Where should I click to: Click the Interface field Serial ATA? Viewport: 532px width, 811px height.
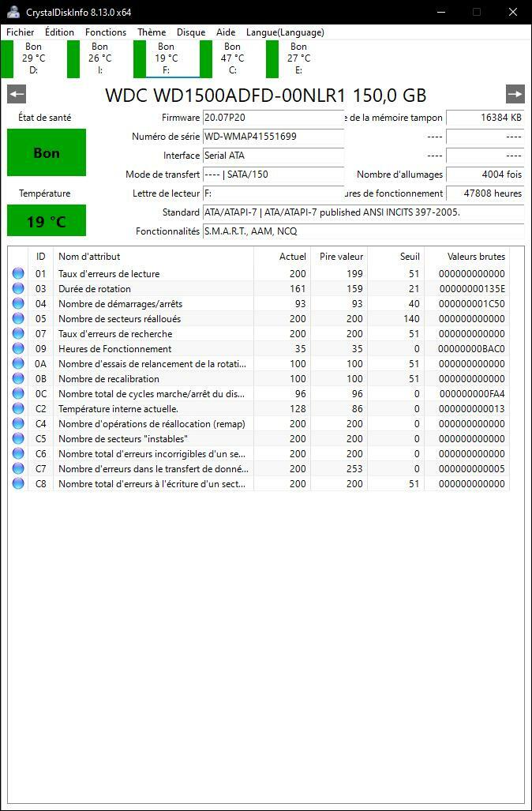click(x=273, y=156)
